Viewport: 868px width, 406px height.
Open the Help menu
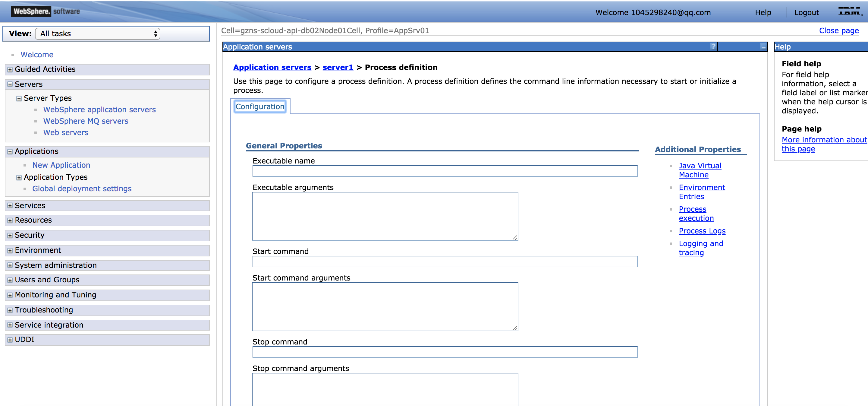point(763,12)
